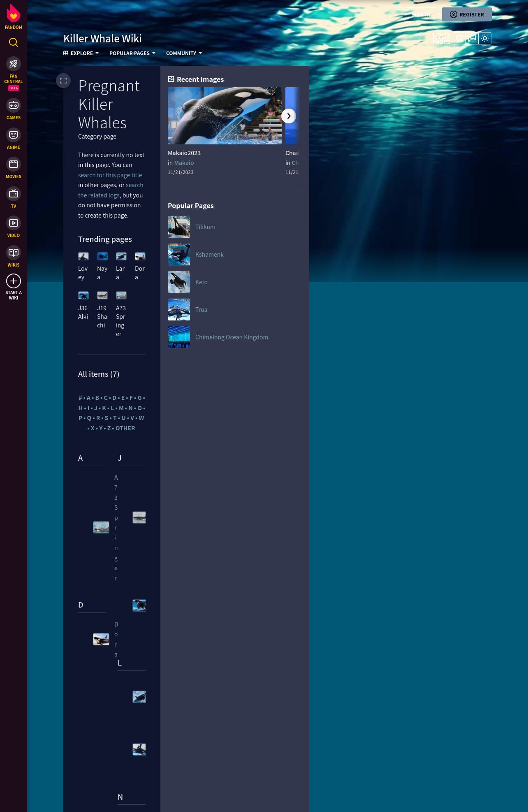Click the Dora thumbnail in All items
This screenshot has height=812, width=528.
[101, 639]
